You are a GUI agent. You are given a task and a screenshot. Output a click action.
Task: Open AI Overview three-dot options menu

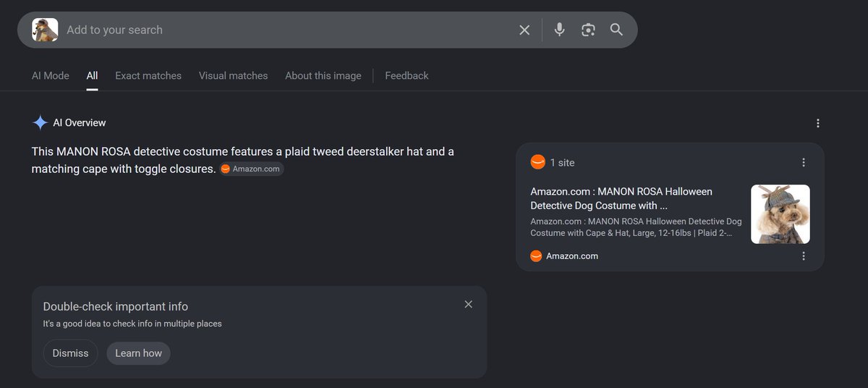pos(818,123)
